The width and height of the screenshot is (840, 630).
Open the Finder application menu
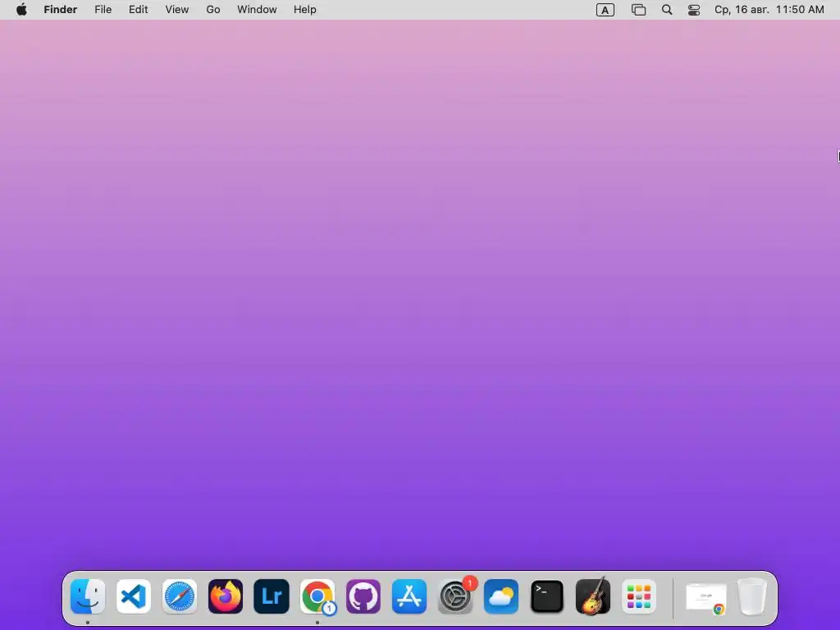click(x=61, y=10)
